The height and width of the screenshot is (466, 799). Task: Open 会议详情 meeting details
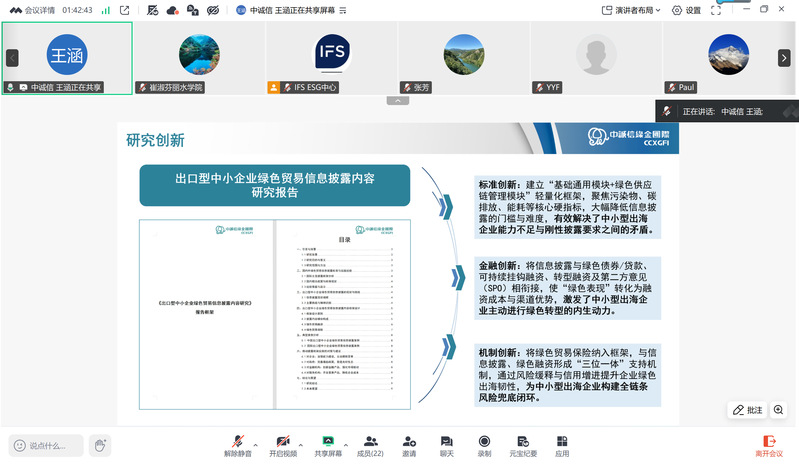click(x=33, y=10)
